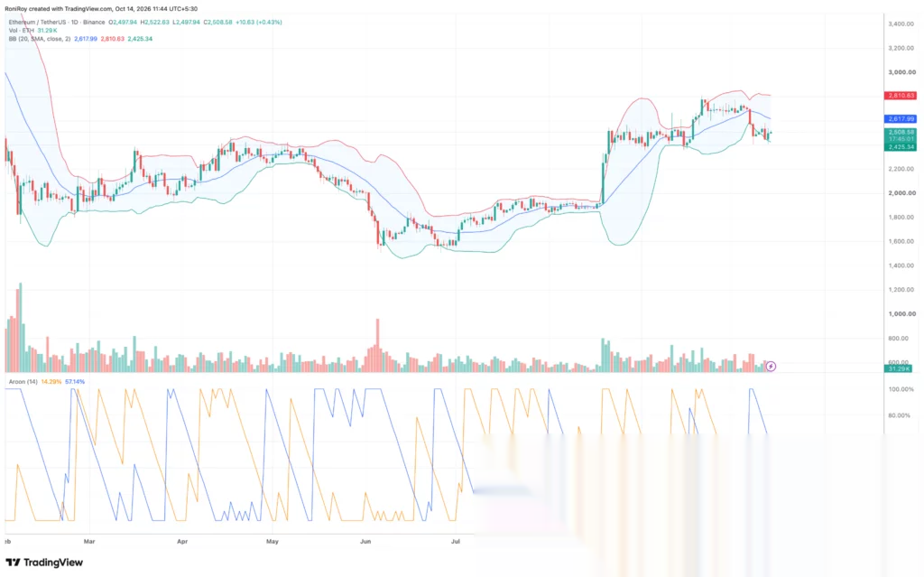
Task: Click the 3,200.00 price axis label
Action: 901,49
